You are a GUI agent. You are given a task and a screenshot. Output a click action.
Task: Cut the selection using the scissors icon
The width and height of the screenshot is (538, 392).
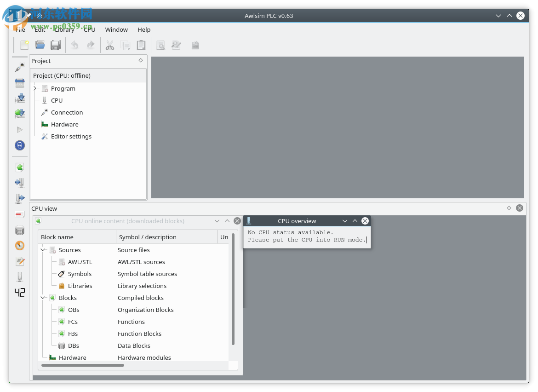(x=110, y=45)
